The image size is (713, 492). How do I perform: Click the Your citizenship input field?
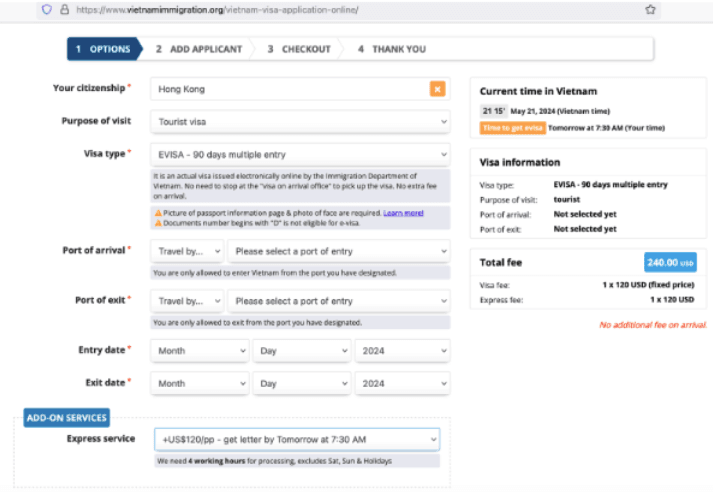288,89
